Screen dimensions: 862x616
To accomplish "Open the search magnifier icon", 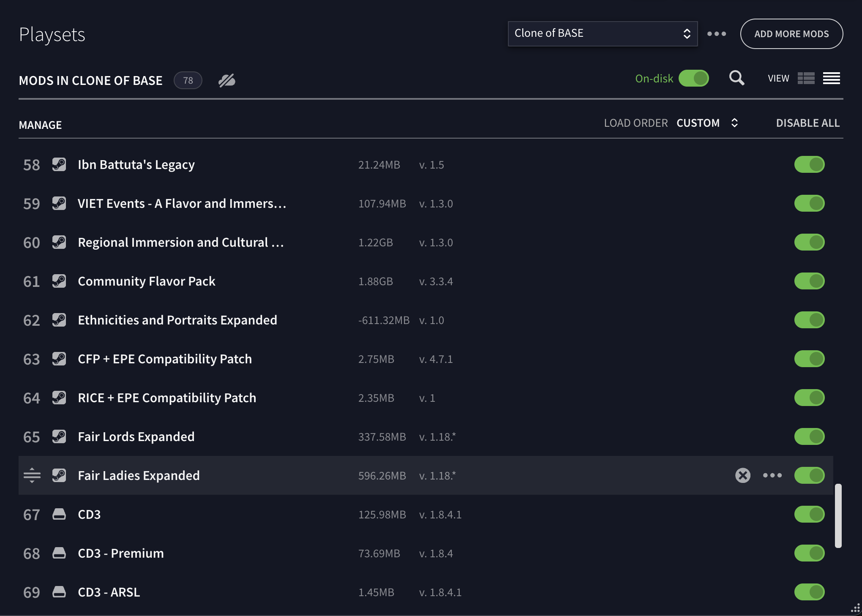I will pyautogui.click(x=737, y=78).
